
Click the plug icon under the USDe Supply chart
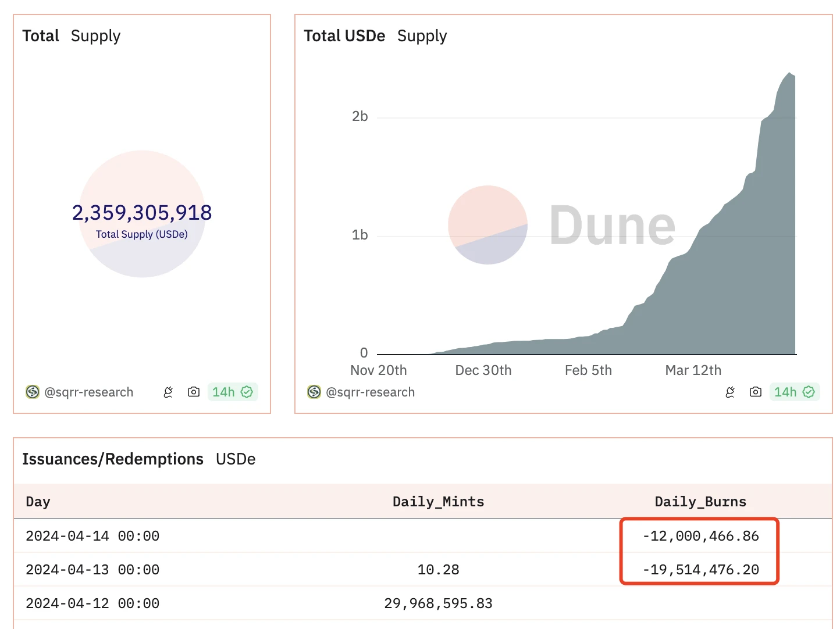coord(730,392)
